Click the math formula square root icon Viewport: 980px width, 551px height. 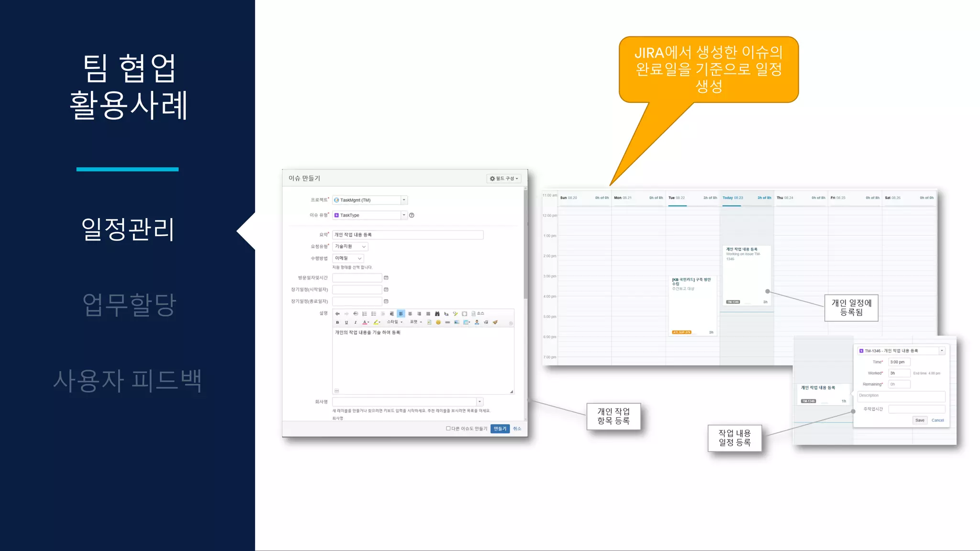486,322
